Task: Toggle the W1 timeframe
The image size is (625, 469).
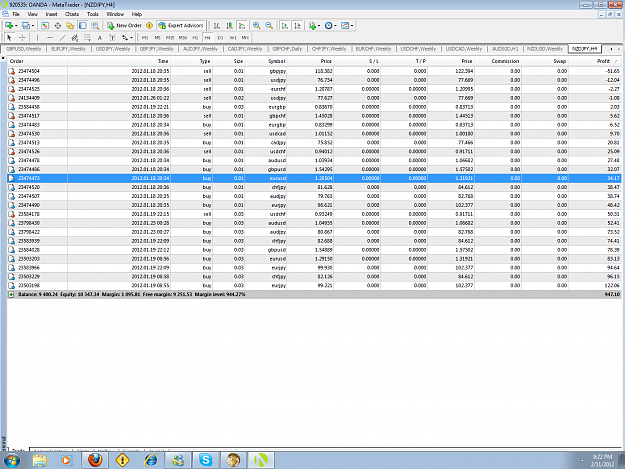Action: [233, 37]
